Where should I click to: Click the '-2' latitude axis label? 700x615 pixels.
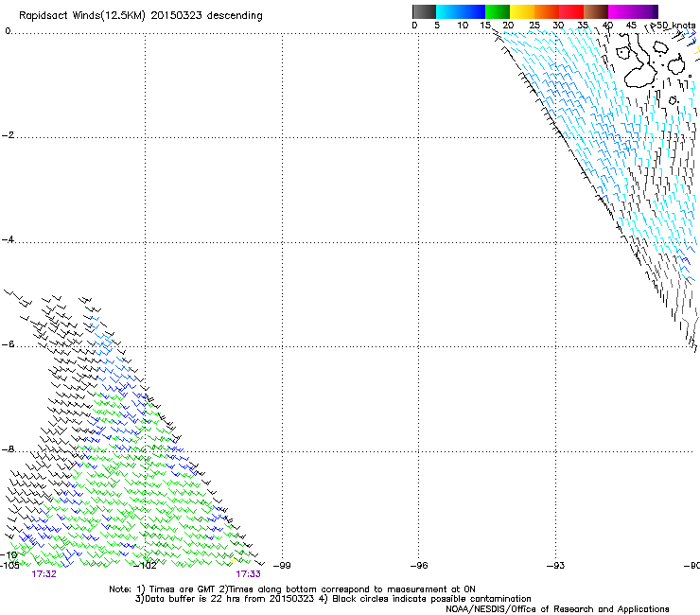pos(8,135)
